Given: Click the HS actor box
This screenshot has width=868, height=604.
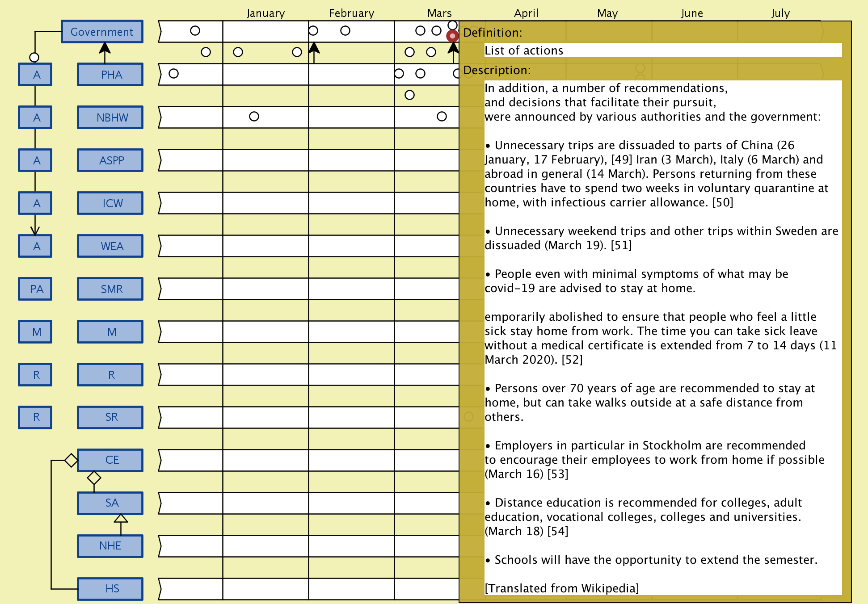Looking at the screenshot, I should pyautogui.click(x=110, y=588).
